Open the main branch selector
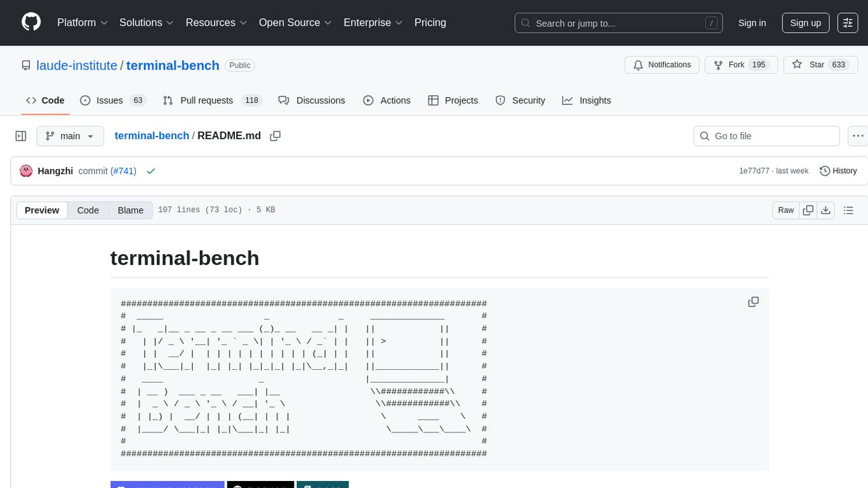 [x=70, y=136]
